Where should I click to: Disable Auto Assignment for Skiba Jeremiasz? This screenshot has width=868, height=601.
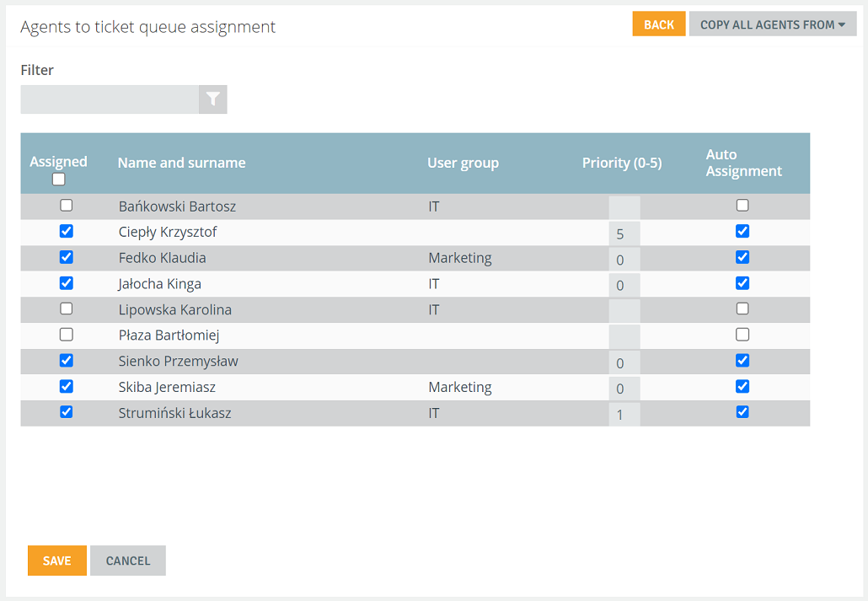point(743,386)
